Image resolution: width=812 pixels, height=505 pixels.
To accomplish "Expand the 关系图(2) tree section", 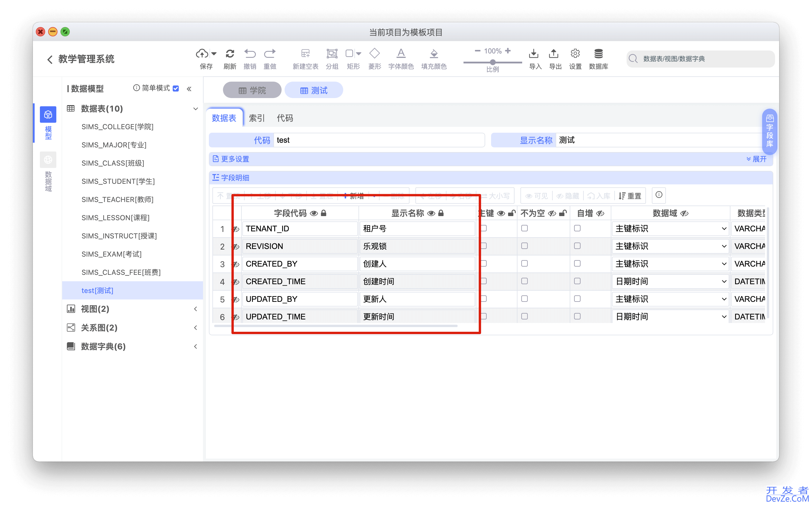I will coord(195,328).
